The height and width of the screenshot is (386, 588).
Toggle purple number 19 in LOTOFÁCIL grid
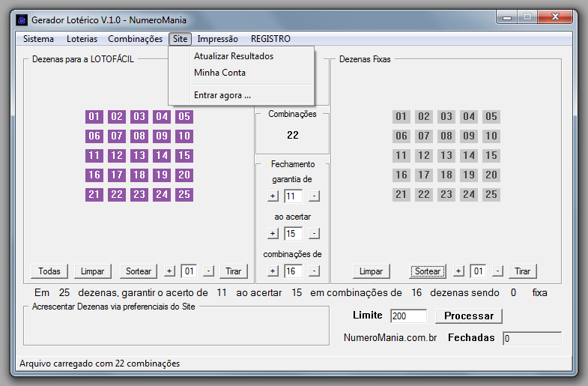point(162,175)
